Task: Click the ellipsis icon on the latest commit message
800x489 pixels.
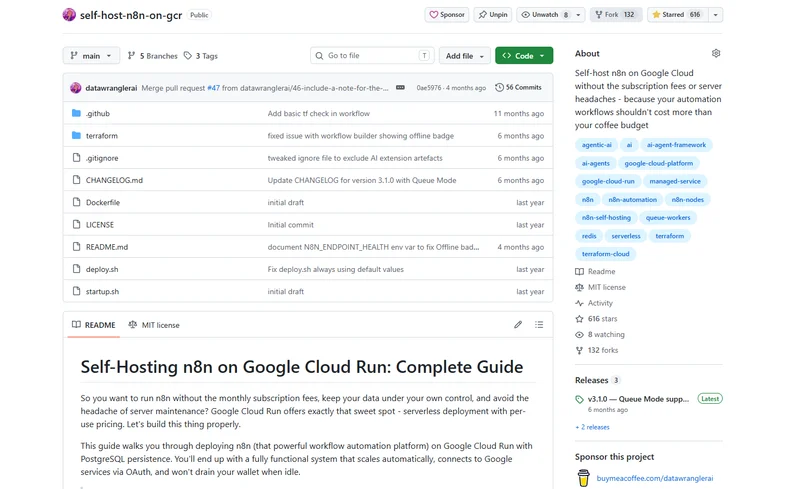Action: pos(401,88)
